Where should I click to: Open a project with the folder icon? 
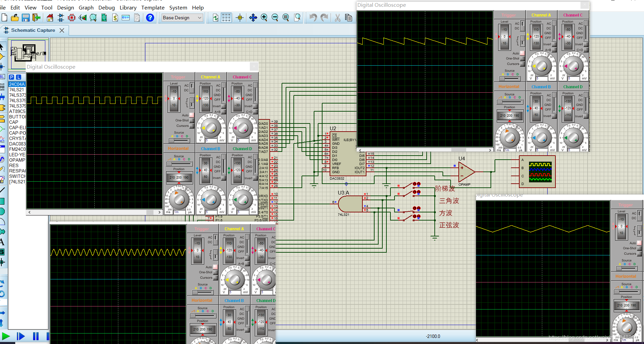tap(15, 18)
